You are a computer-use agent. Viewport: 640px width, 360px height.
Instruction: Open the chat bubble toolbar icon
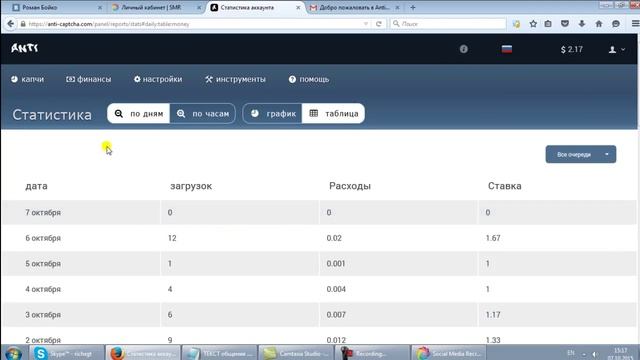click(x=616, y=24)
